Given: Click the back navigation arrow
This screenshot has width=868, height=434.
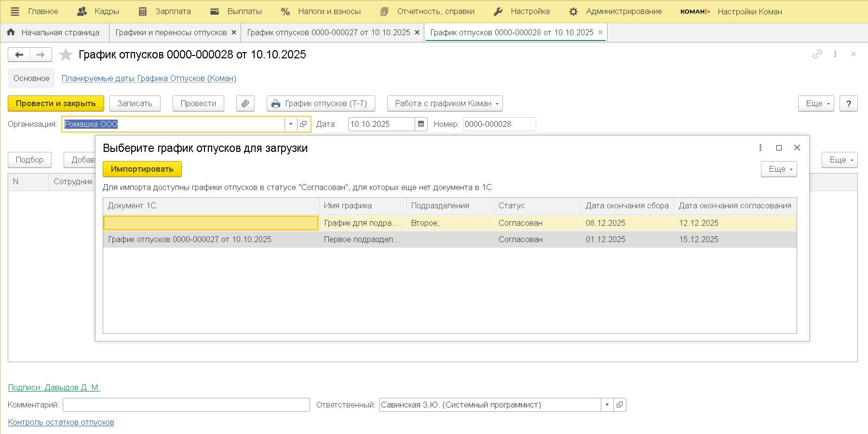Looking at the screenshot, I should [19, 55].
